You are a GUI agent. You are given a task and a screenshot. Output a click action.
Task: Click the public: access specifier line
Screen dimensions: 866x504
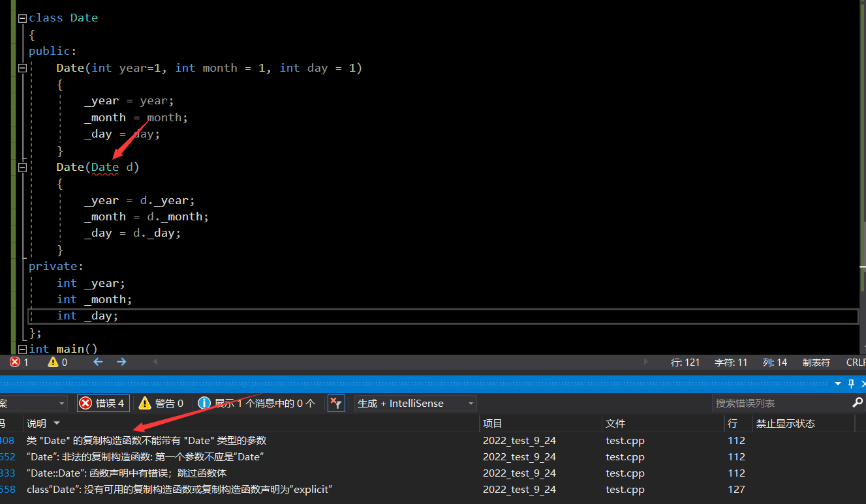click(x=53, y=52)
